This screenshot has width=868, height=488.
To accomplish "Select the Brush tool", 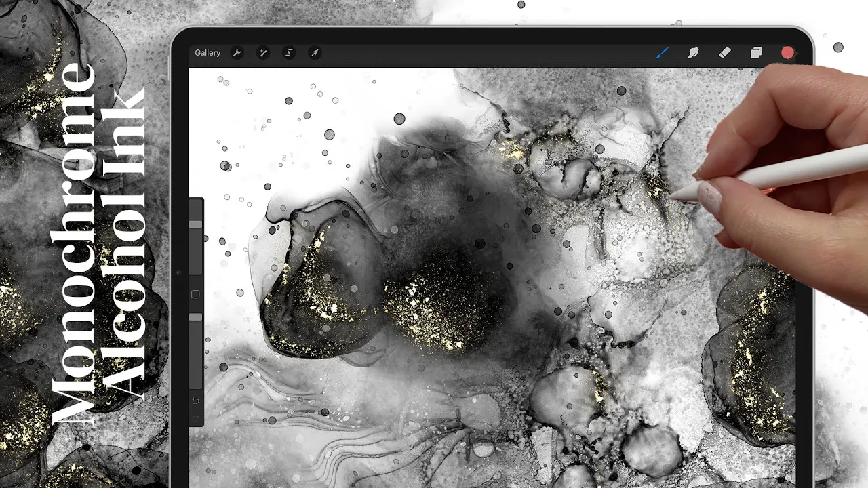I will click(663, 52).
